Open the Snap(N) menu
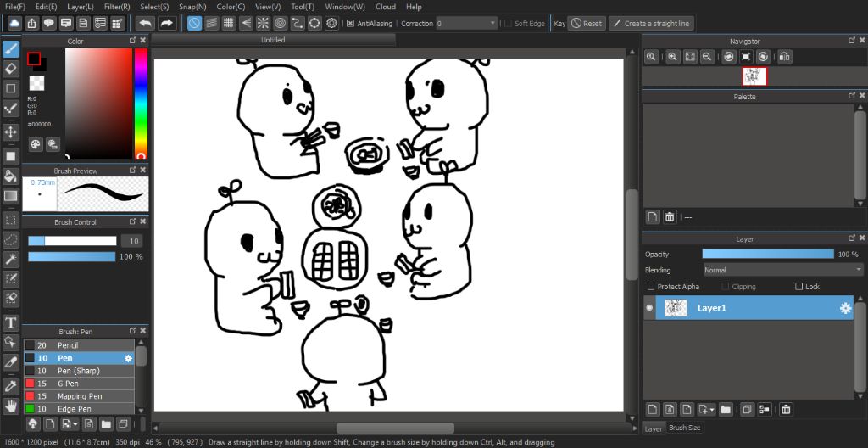 (x=192, y=7)
